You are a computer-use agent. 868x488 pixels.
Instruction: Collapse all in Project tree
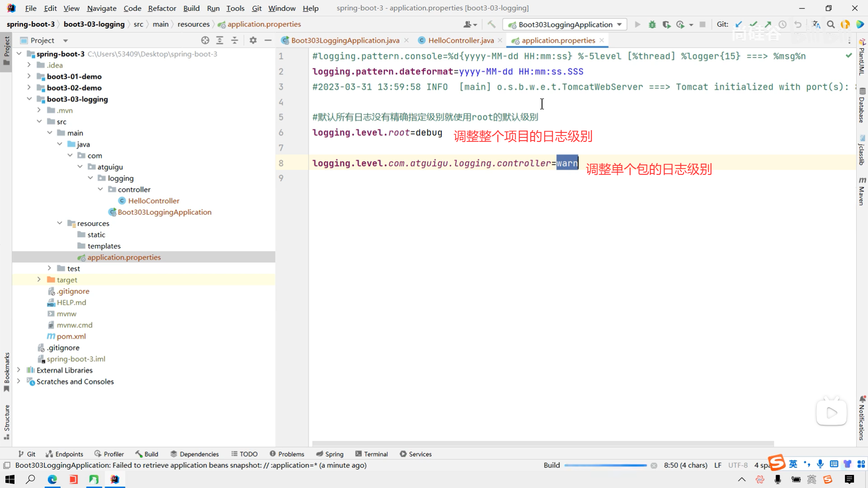235,40
